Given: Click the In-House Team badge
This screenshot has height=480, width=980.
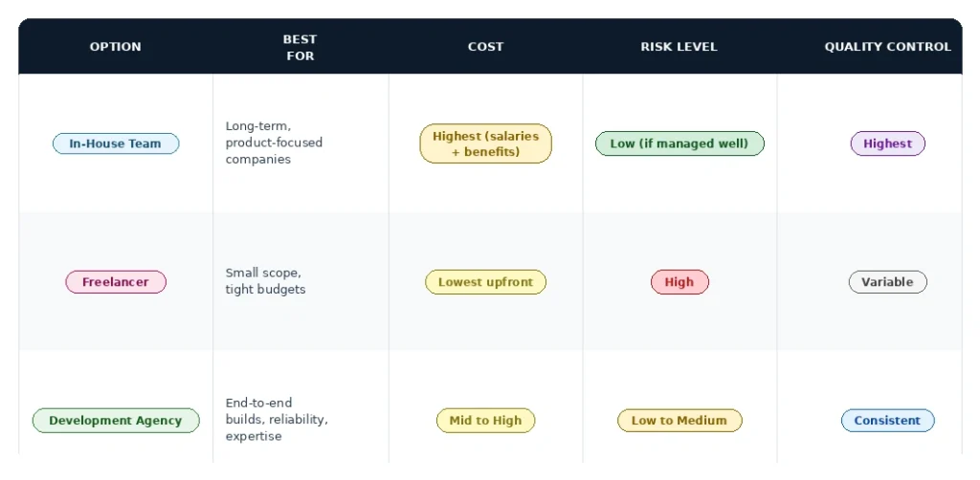Looking at the screenshot, I should coord(115,143).
